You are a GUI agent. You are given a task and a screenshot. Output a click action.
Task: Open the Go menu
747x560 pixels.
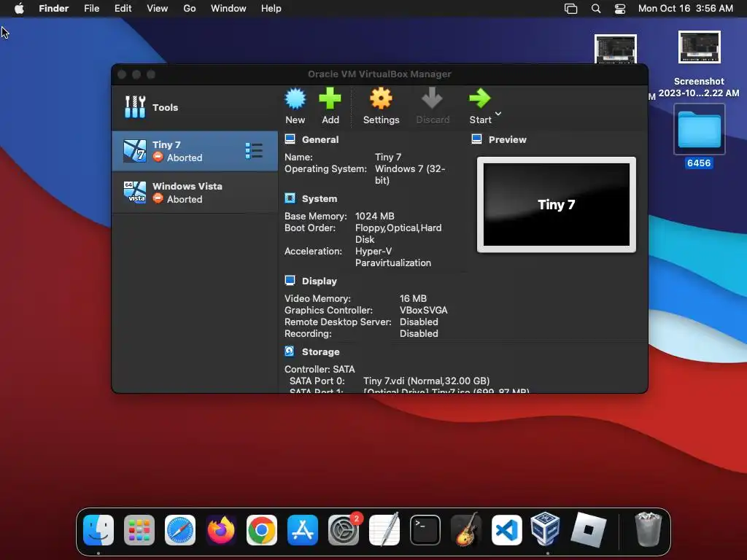(190, 9)
